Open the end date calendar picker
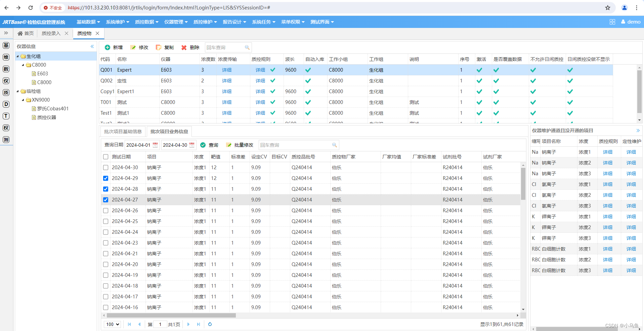The height and width of the screenshot is (331, 644). [192, 145]
